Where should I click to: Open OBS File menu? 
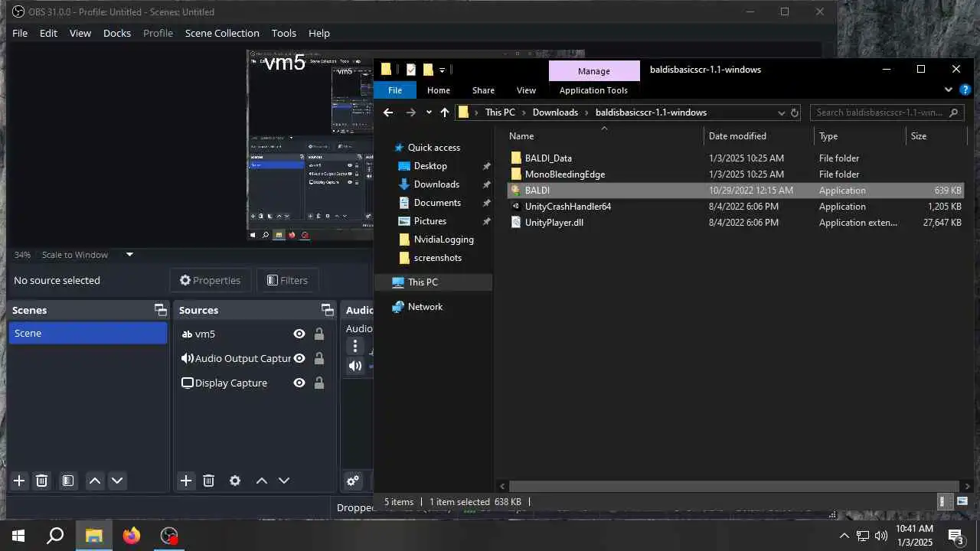20,33
